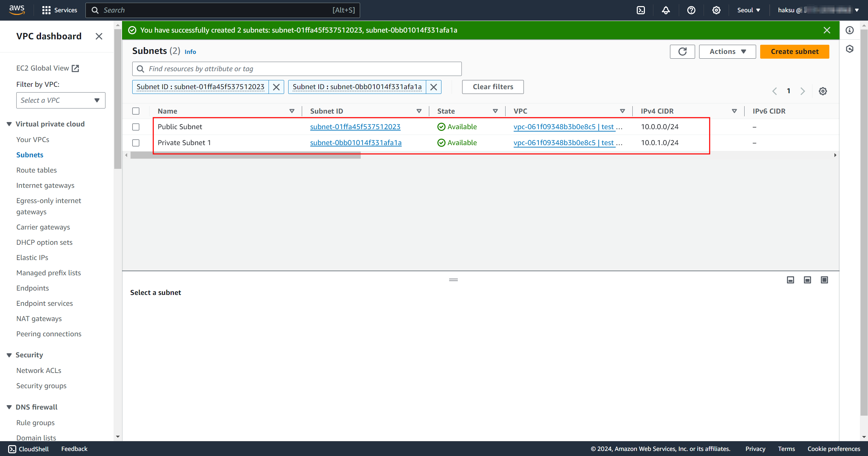Click the Create subnet button

click(794, 52)
